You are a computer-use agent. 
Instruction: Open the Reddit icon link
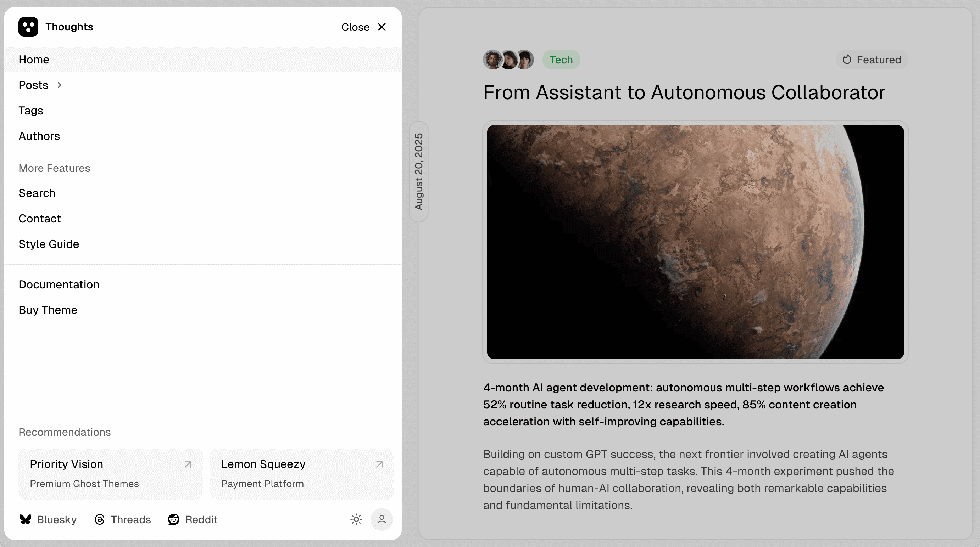point(174,519)
